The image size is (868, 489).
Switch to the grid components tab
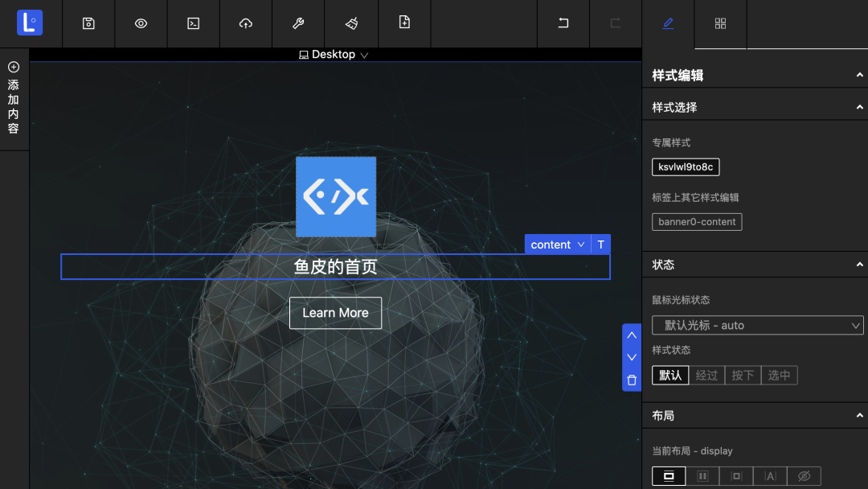720,23
